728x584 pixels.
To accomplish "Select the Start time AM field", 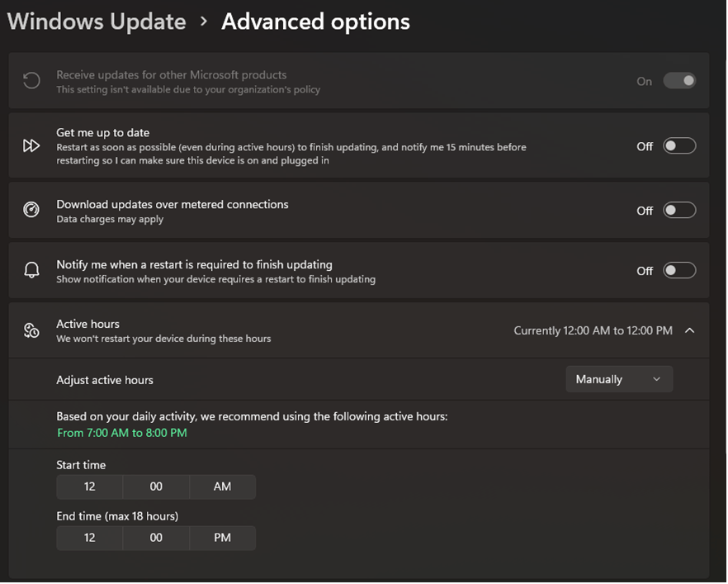I will [222, 487].
